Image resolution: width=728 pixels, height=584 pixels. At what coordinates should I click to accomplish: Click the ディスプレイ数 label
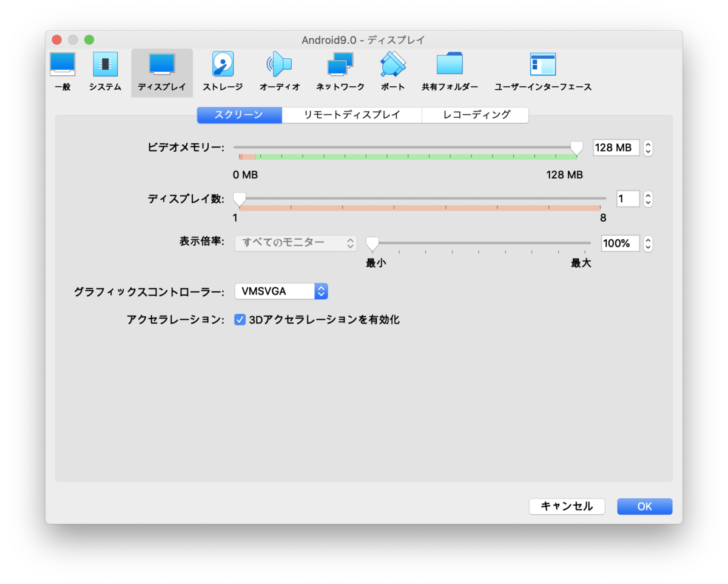click(186, 199)
